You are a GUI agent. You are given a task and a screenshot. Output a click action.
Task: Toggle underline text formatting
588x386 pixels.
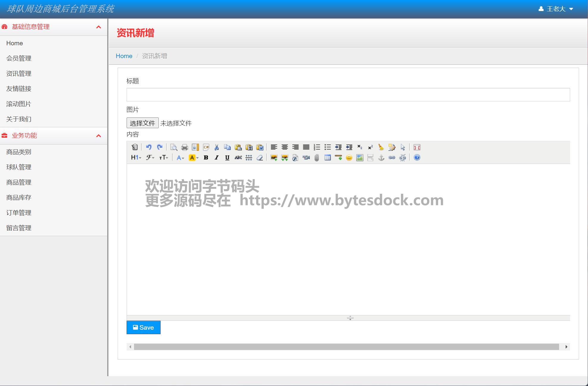tap(227, 158)
